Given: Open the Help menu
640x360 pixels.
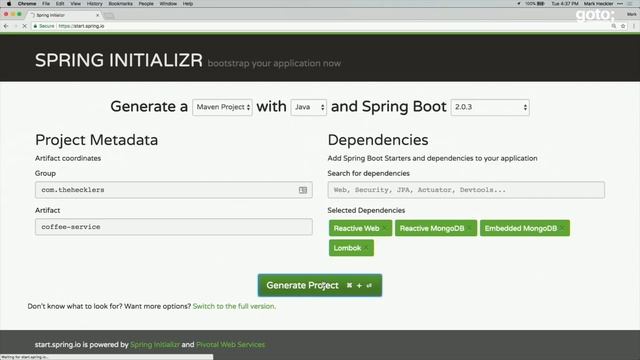Looking at the screenshot, I should point(188,4).
